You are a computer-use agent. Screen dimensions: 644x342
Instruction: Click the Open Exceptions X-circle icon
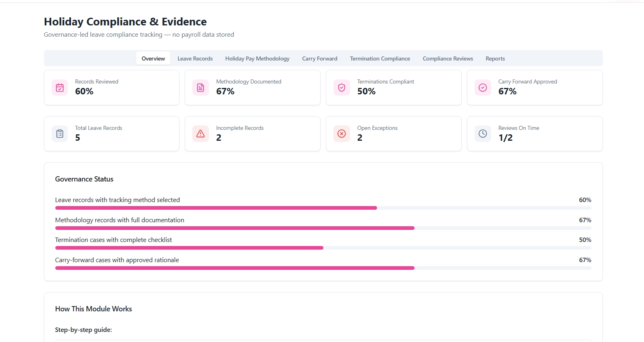[342, 133]
